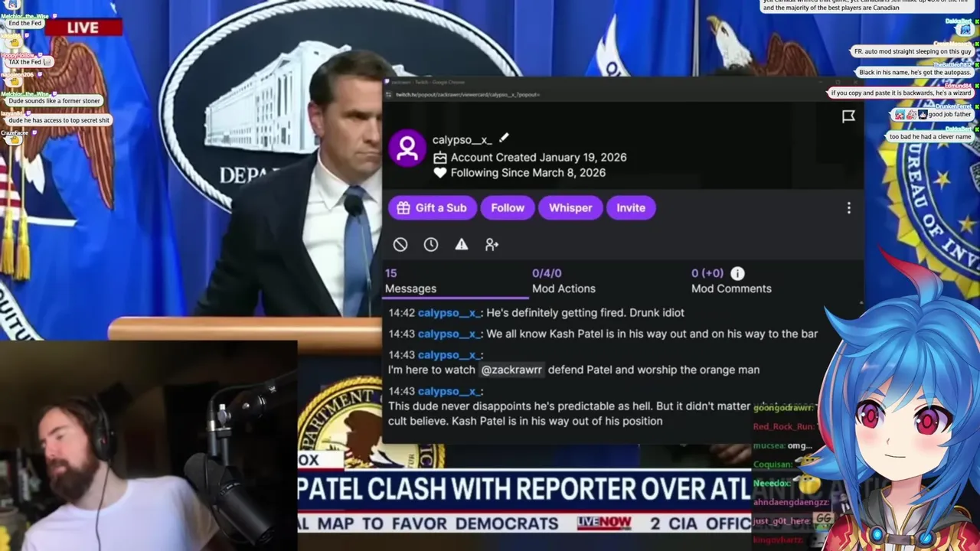Click message 'This dude never disappoints' text

[x=569, y=413]
